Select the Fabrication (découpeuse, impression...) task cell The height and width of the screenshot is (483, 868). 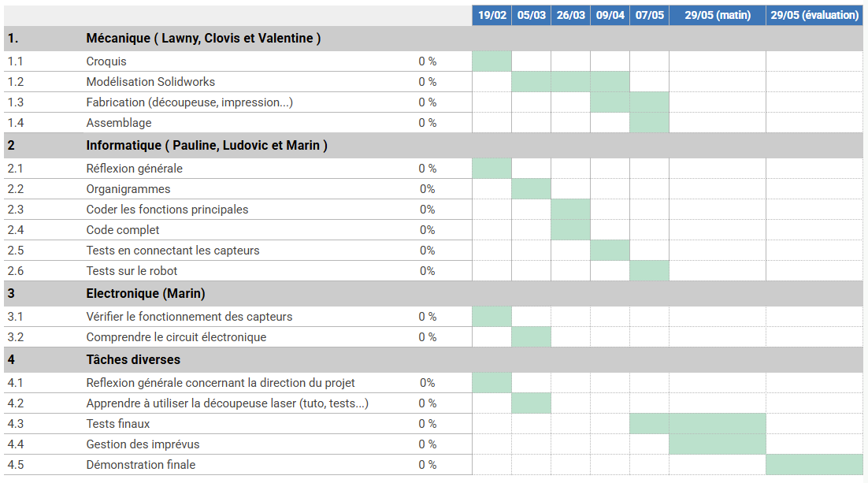[x=190, y=102]
